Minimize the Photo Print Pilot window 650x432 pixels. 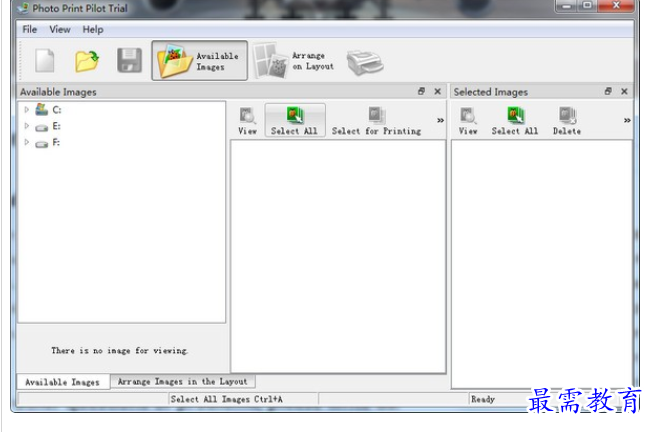[x=567, y=6]
